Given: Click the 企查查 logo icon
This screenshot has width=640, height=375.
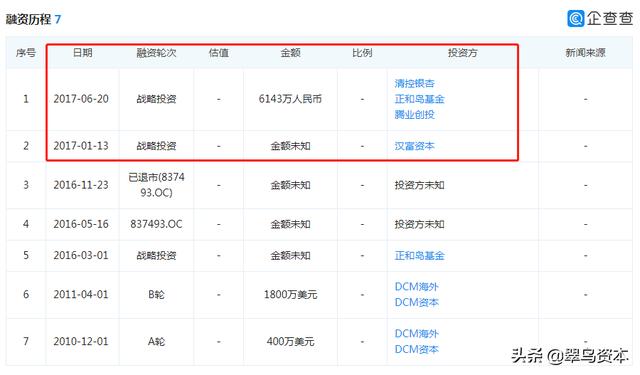Looking at the screenshot, I should point(576,18).
